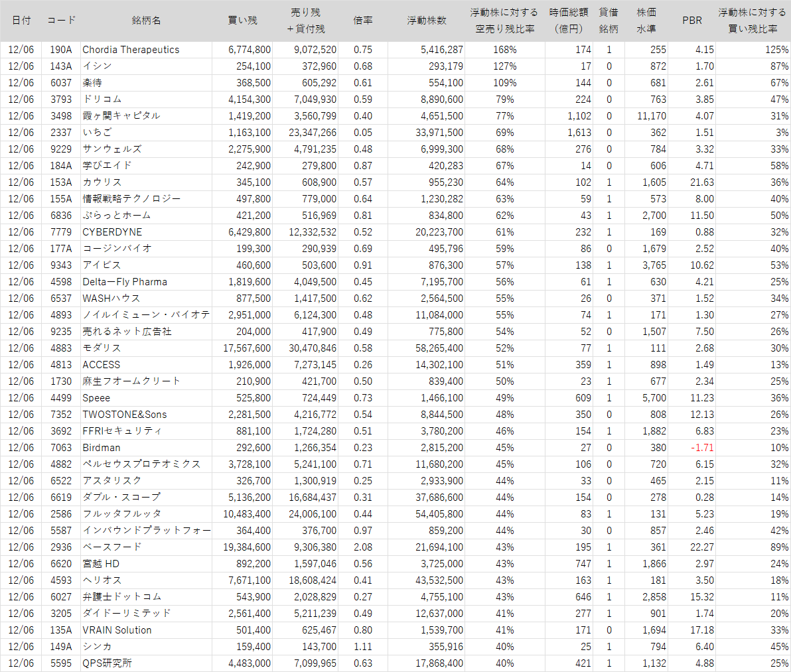Select the QPS研究所 name cell

click(x=107, y=663)
